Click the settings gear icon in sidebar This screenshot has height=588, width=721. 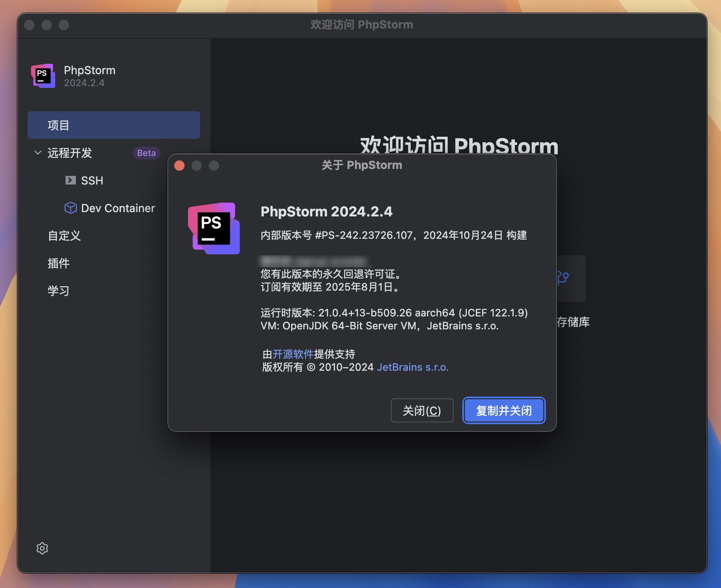click(x=42, y=548)
